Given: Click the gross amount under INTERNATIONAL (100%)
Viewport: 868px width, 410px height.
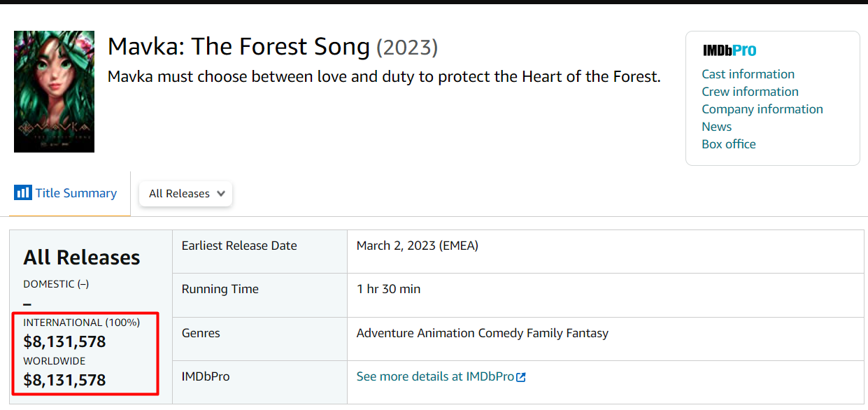Looking at the screenshot, I should pyautogui.click(x=64, y=341).
